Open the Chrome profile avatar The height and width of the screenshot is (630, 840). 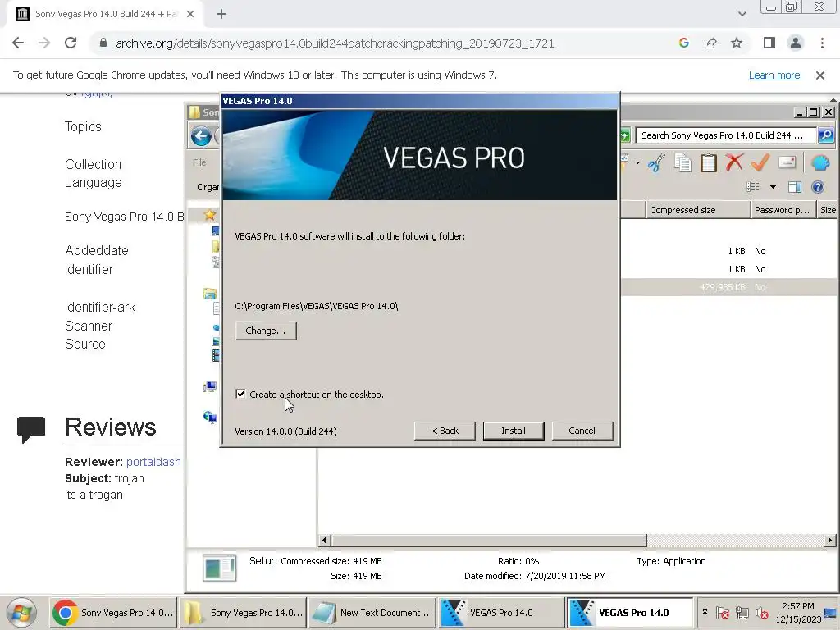tap(796, 43)
